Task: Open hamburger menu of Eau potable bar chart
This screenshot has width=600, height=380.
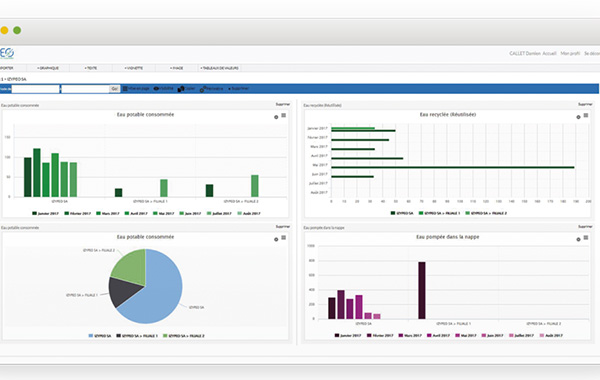Action: [284, 115]
